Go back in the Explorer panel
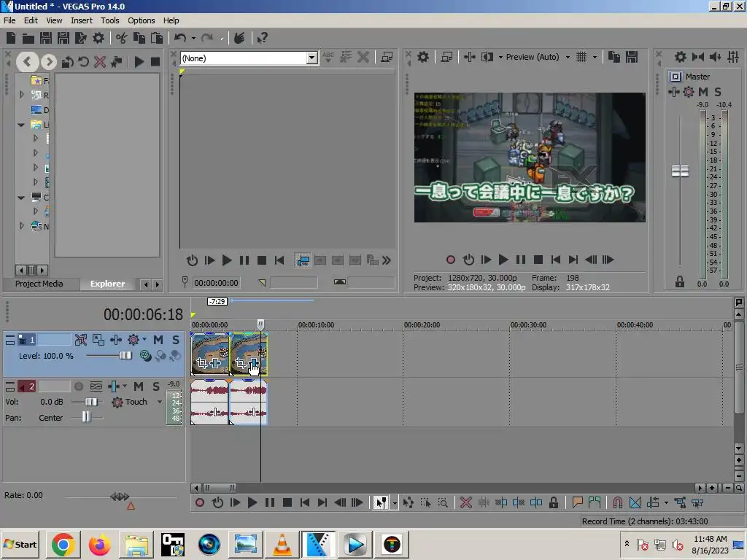The image size is (747, 560). (27, 61)
